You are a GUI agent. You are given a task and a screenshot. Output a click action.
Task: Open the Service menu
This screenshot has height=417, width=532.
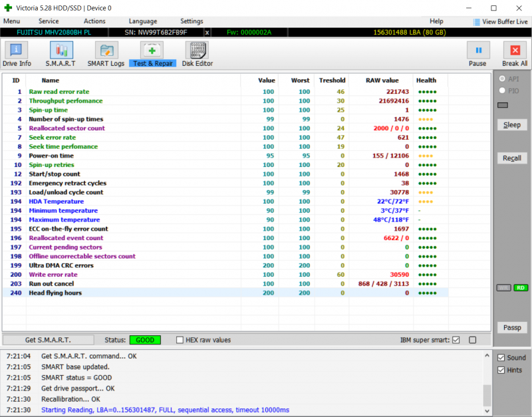[x=49, y=21]
